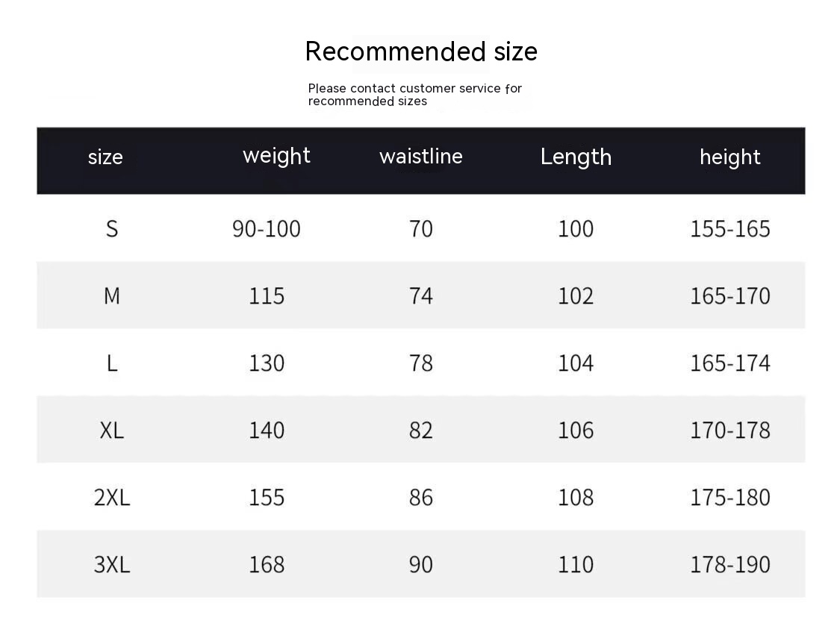Click the 2XL size row label
This screenshot has height=632, width=840.
(x=112, y=498)
